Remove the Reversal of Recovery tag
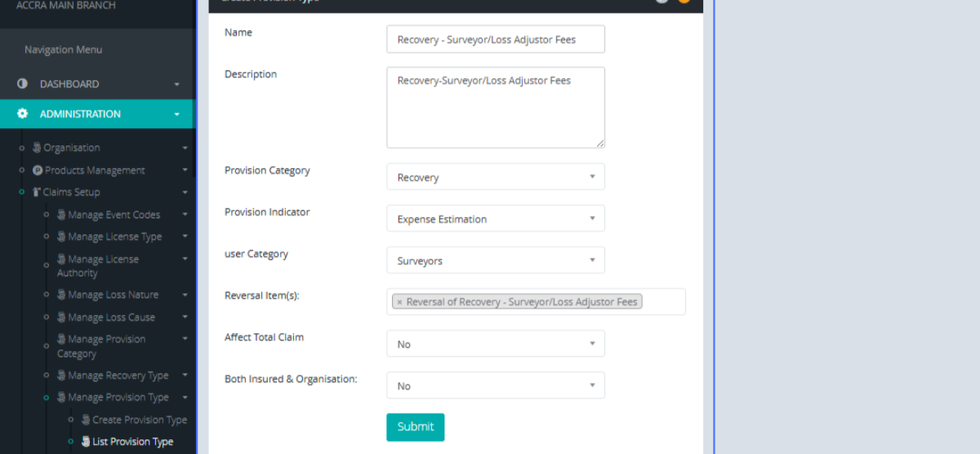This screenshot has height=454, width=980. coord(399,302)
